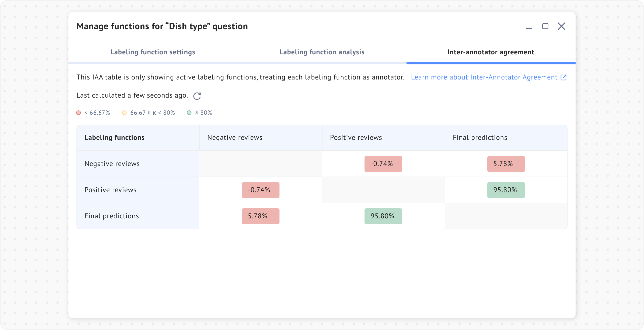644x330 pixels.
Task: Click the refresh recalculate icon
Action: click(x=197, y=96)
